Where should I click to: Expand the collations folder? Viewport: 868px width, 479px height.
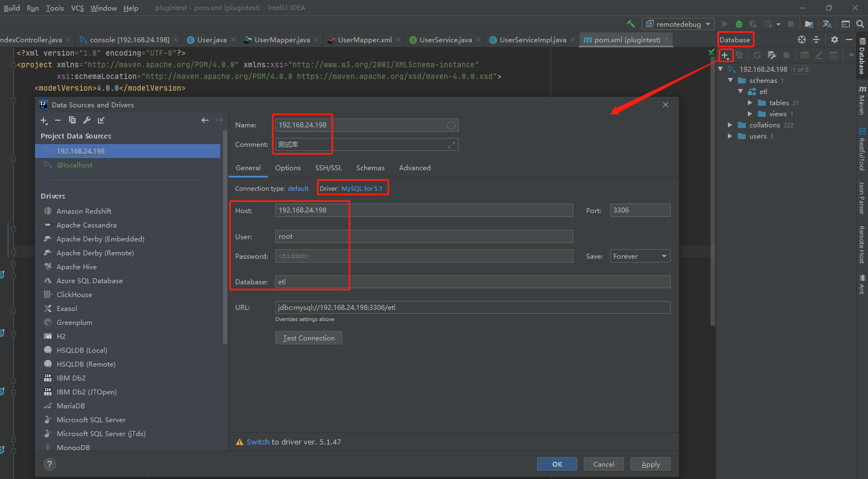click(x=730, y=125)
